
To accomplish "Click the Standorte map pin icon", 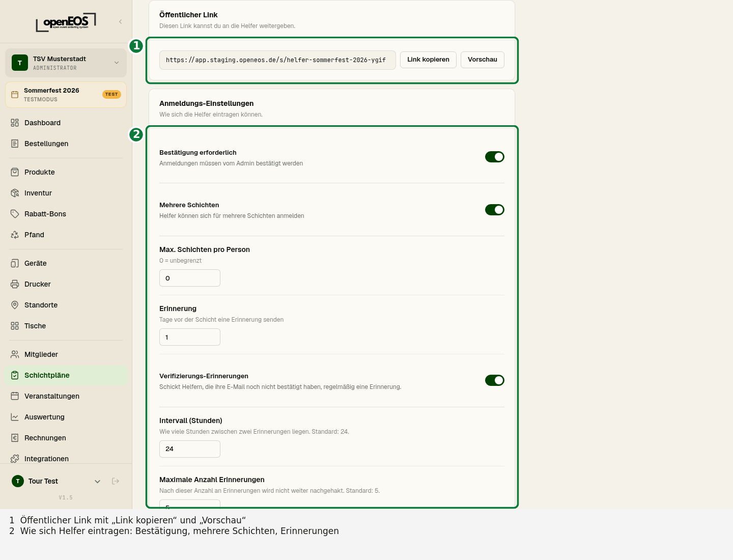I will 15,305.
